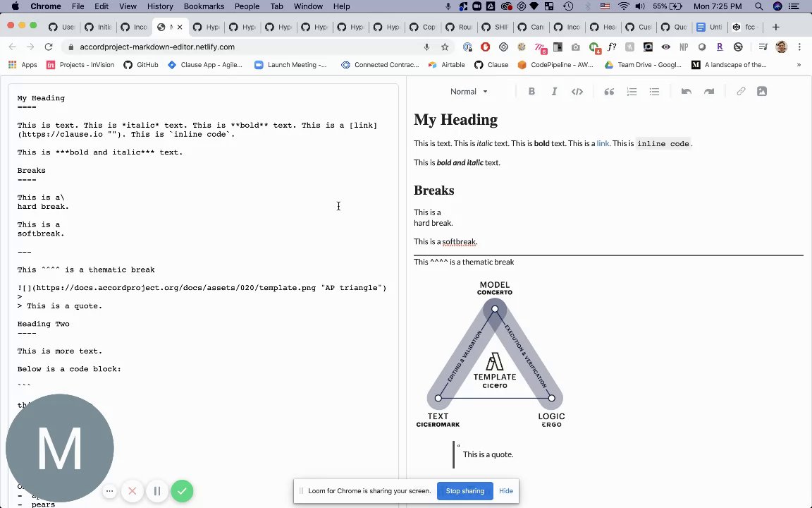Image resolution: width=812 pixels, height=508 pixels.
Task: Insert hyperlink using link icon
Action: tap(741, 91)
